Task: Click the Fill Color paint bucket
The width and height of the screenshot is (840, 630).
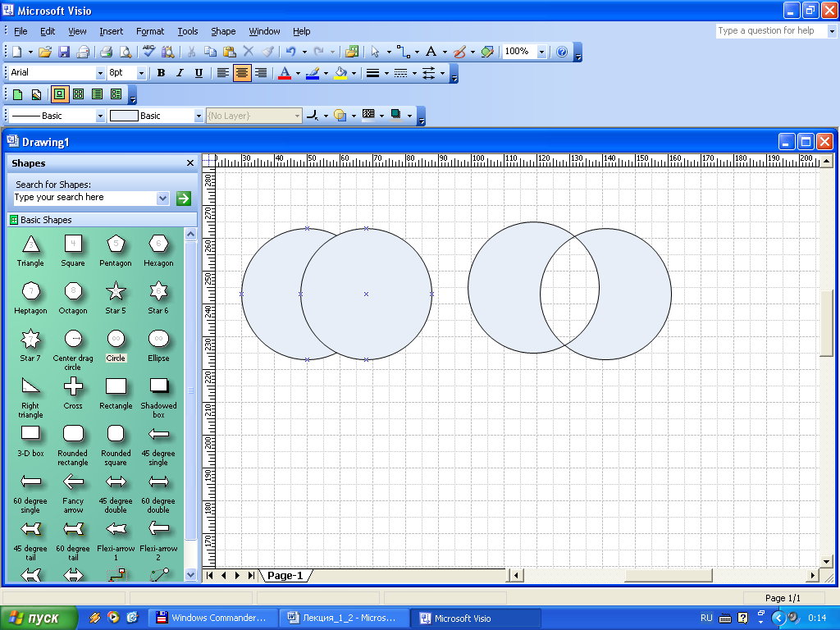Action: (340, 73)
